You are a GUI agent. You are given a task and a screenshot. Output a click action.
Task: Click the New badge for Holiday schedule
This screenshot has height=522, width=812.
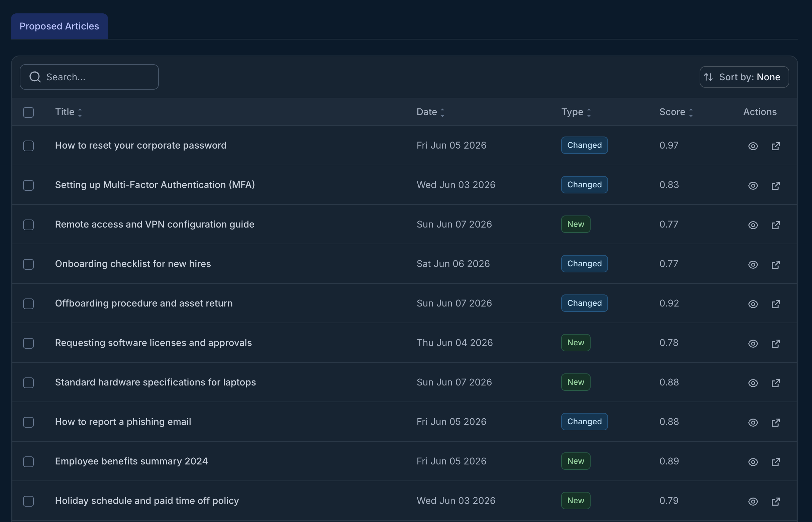click(x=576, y=501)
